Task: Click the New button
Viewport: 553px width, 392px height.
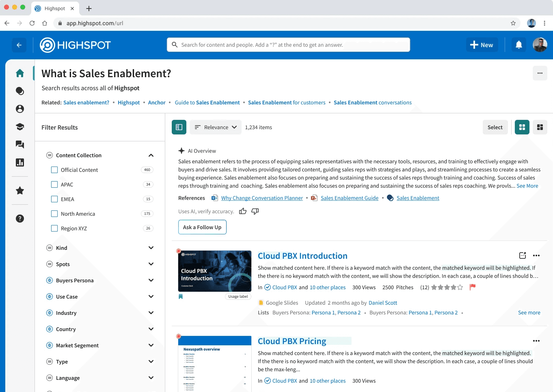Action: tap(482, 45)
